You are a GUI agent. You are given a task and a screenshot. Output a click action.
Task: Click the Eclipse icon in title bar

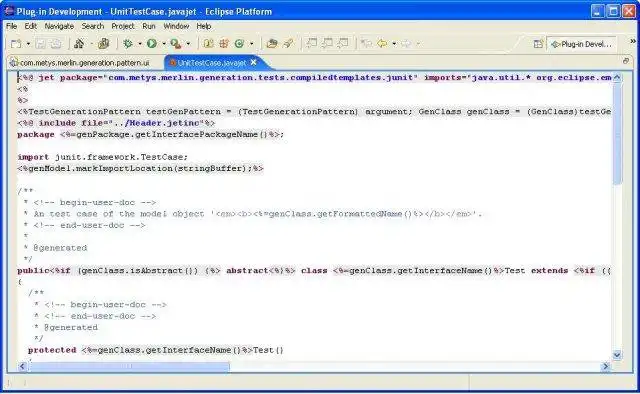click(x=9, y=11)
